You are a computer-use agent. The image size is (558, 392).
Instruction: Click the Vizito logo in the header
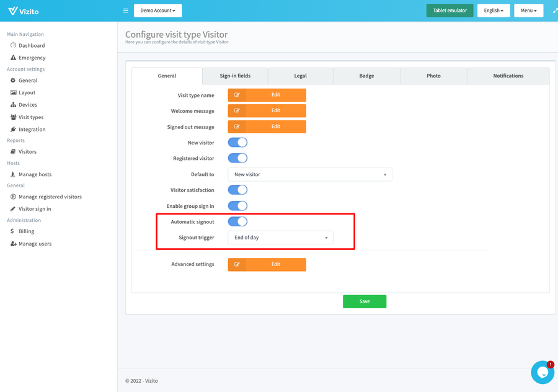click(24, 11)
